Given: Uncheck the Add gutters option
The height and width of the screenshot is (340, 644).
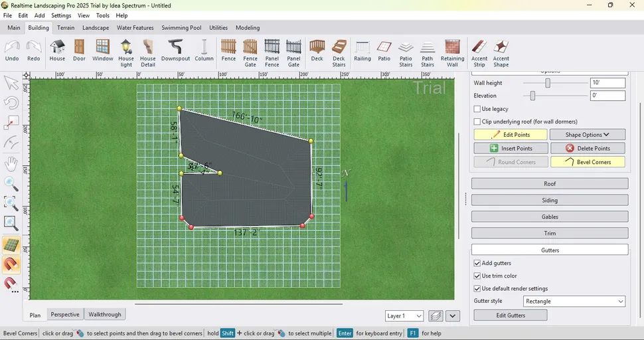Looking at the screenshot, I should tap(477, 264).
